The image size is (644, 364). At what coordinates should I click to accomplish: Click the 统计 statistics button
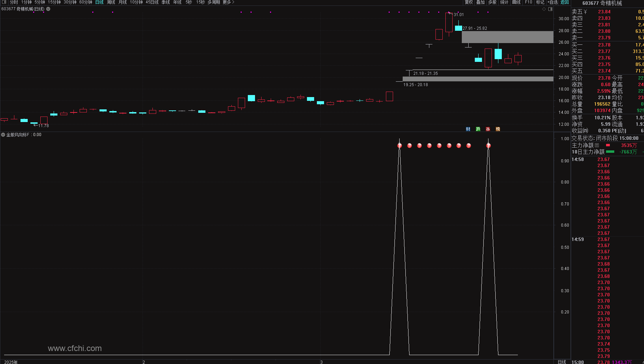(x=504, y=2)
